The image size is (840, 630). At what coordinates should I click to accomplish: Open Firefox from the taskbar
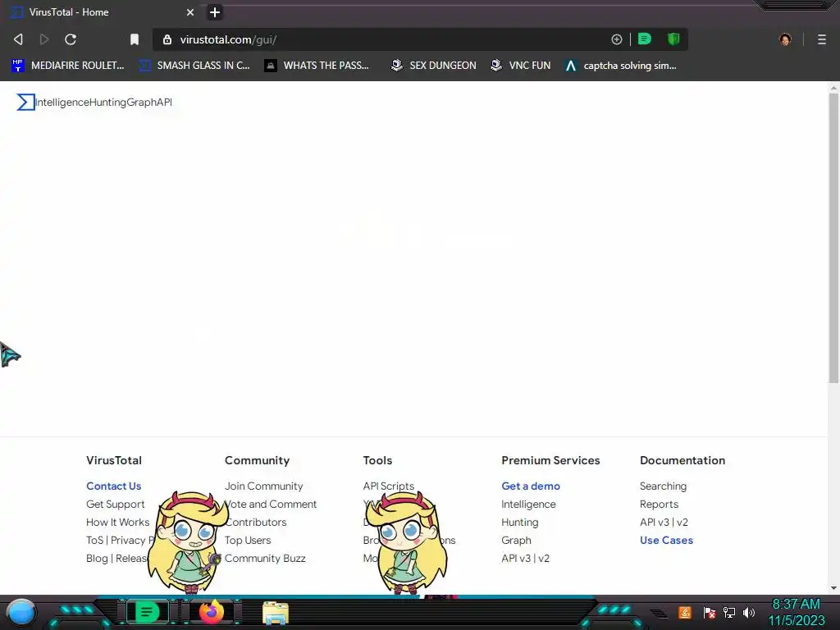pyautogui.click(x=212, y=612)
